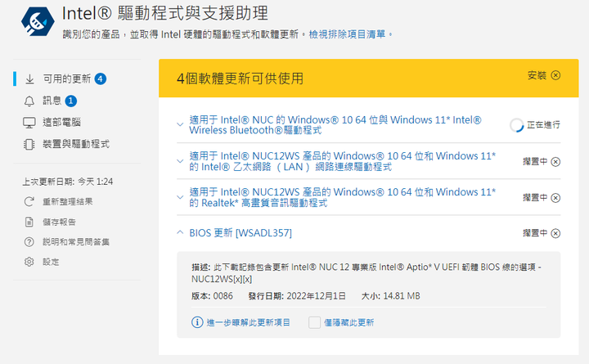Click the 擱置中 status on the Ethernet LAN row
The width and height of the screenshot is (589, 364).
[535, 161]
